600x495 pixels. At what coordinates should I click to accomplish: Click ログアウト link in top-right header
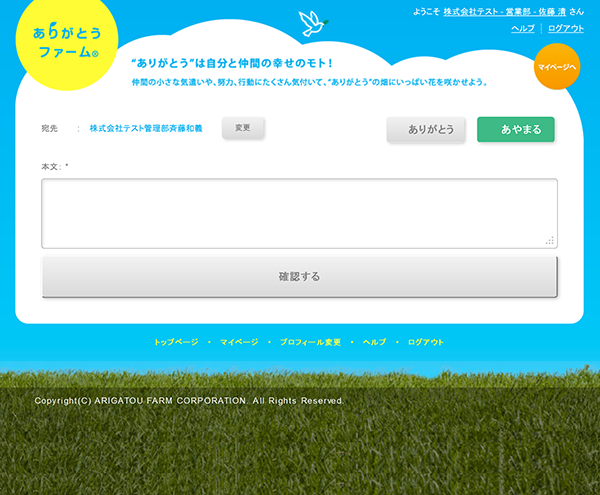click(x=565, y=28)
